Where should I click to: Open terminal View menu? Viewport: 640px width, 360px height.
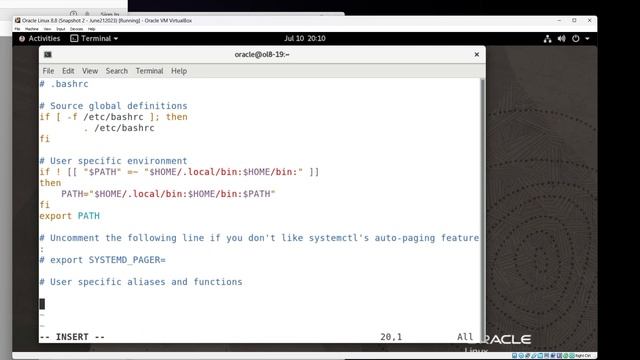click(90, 71)
